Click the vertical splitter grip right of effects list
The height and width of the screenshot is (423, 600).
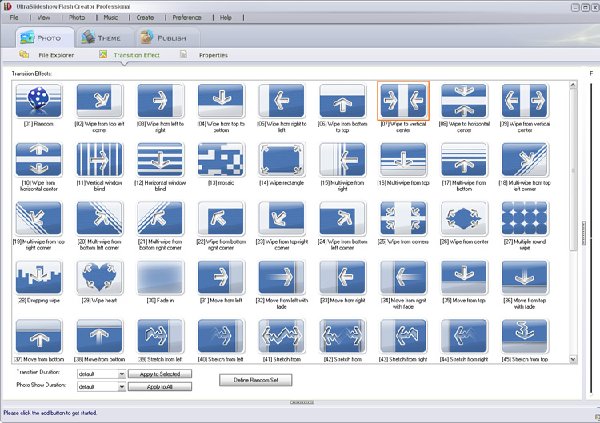tap(584, 233)
